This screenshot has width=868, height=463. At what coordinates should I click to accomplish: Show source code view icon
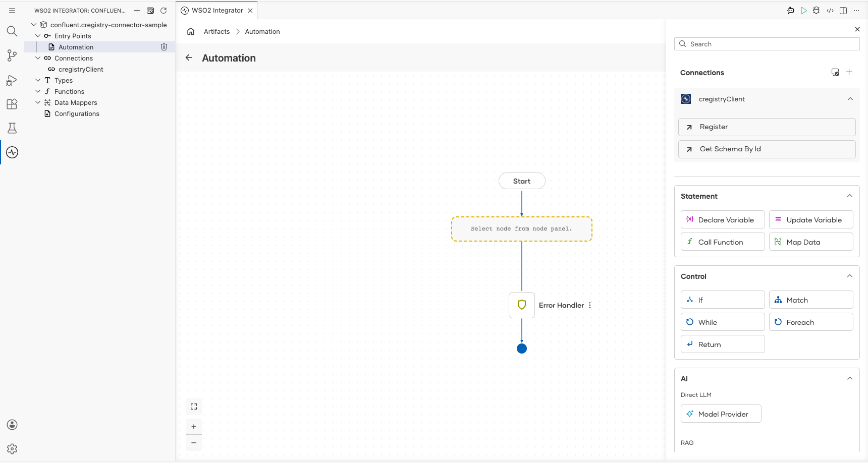click(x=830, y=10)
